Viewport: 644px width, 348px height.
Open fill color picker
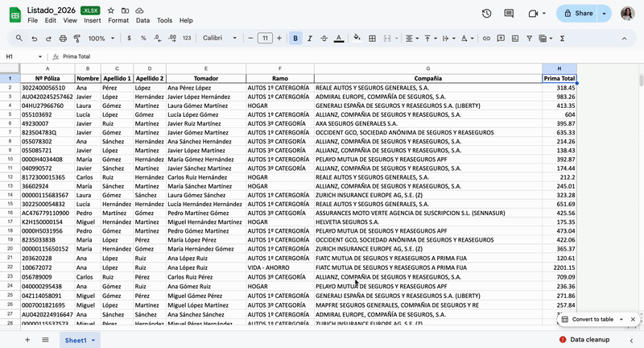[357, 38]
